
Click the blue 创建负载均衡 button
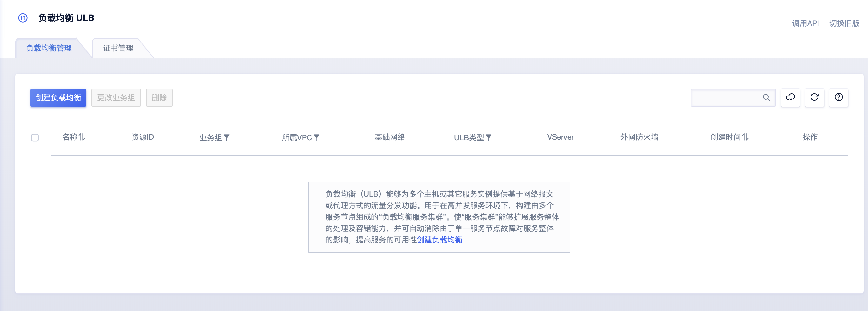58,98
